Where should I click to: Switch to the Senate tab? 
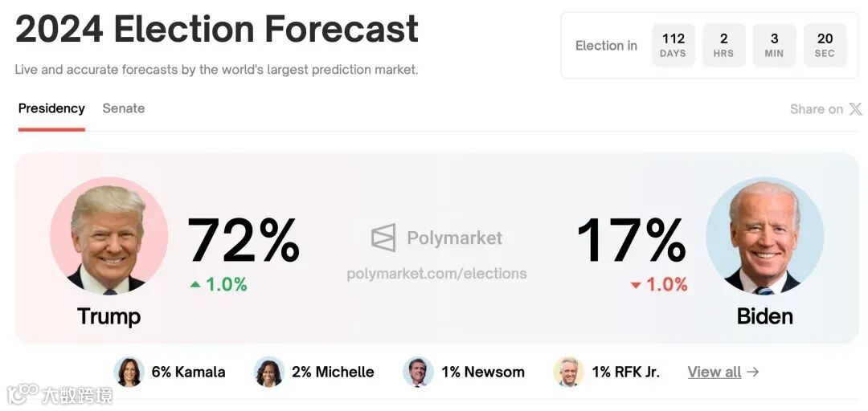[124, 108]
